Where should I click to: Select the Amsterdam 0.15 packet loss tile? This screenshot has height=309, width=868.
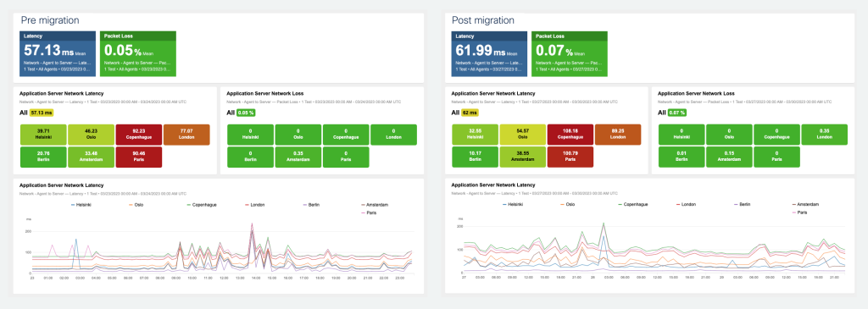(730, 157)
